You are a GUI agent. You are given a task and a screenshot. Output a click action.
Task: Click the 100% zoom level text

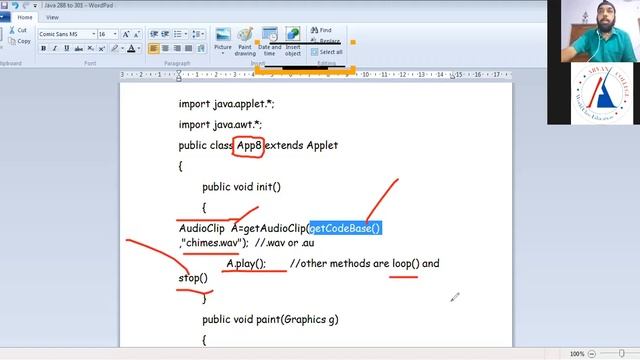[577, 354]
